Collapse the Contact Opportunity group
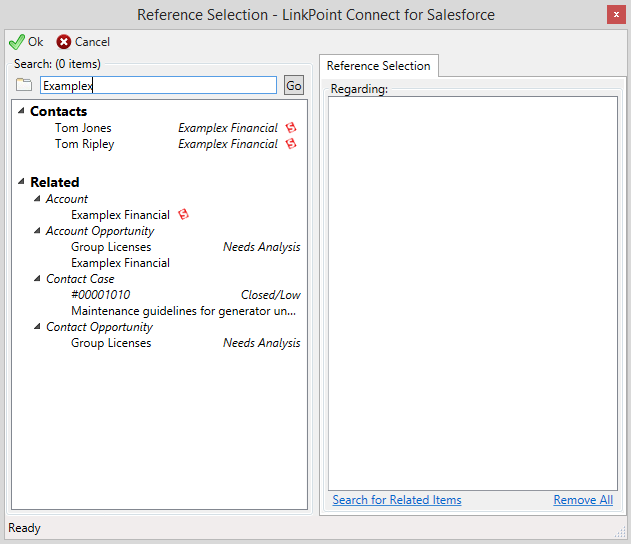This screenshot has width=631, height=544. tap(37, 326)
